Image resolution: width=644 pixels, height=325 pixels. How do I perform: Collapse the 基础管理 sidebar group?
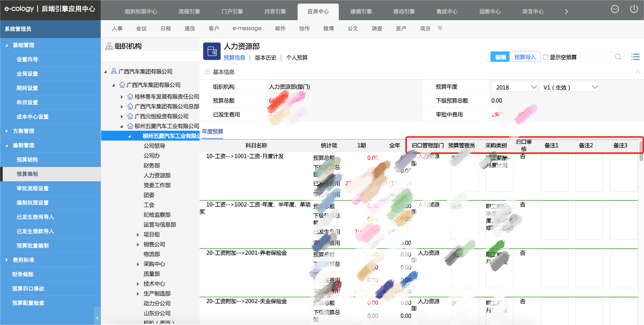[6, 45]
